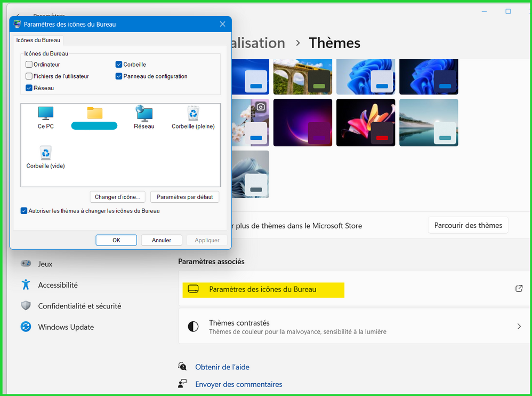Enable the Ordinateur checkbox

point(29,65)
